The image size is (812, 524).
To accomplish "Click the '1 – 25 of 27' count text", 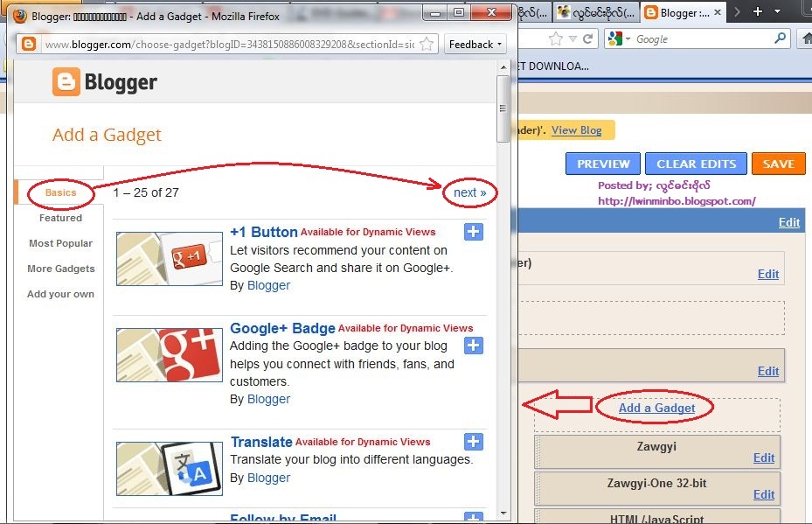I will click(146, 192).
